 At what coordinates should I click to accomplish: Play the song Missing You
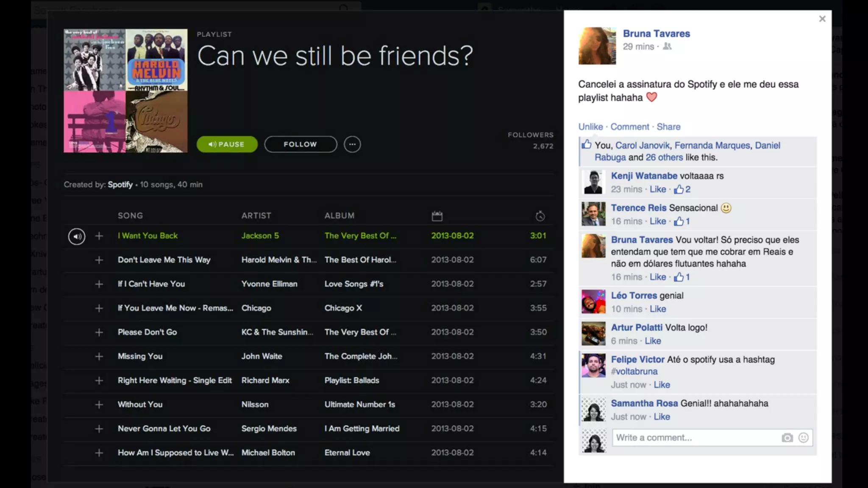[x=140, y=356]
